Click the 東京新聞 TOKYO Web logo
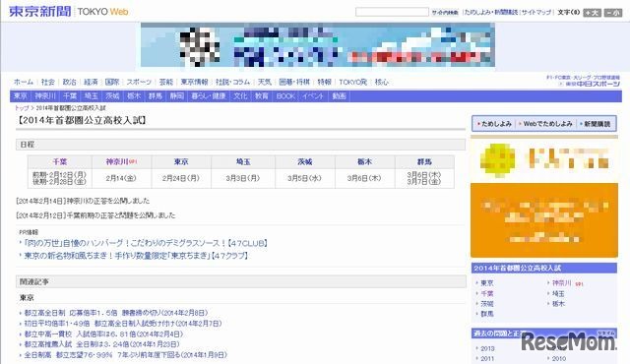Image resolution: width=630 pixels, height=364 pixels. point(69,11)
